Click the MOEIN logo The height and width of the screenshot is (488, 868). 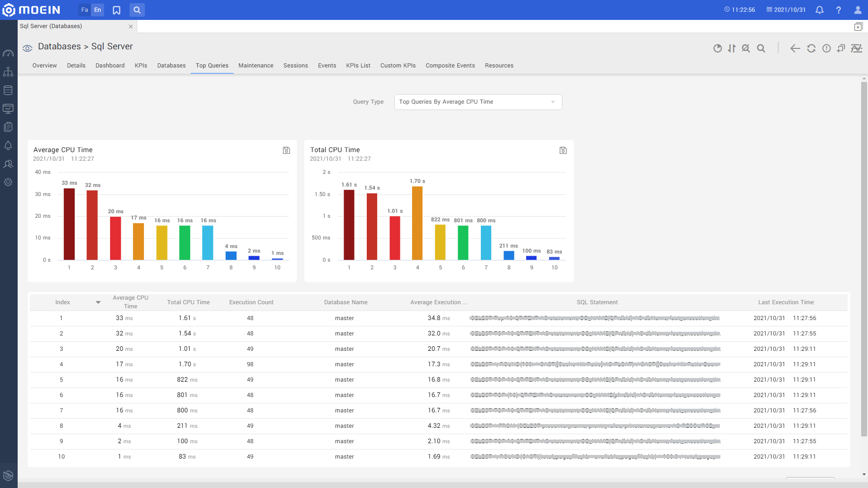pos(31,10)
